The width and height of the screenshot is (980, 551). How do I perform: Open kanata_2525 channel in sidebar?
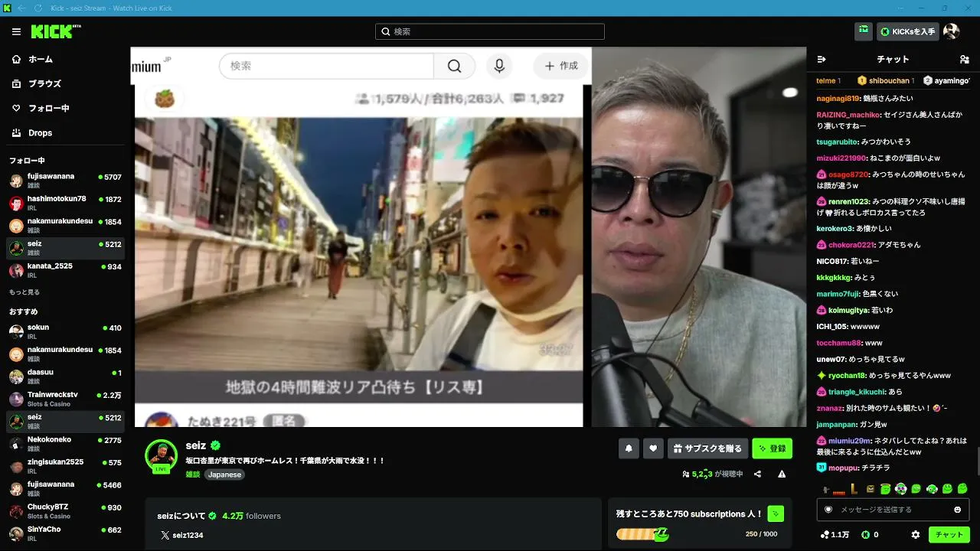coord(65,270)
